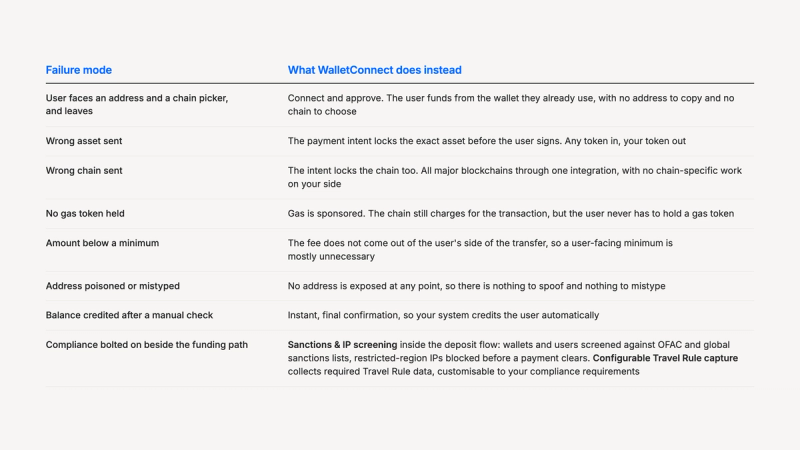Select 'Address poisoned or mistyped' row label
800x450 pixels.
(x=112, y=286)
